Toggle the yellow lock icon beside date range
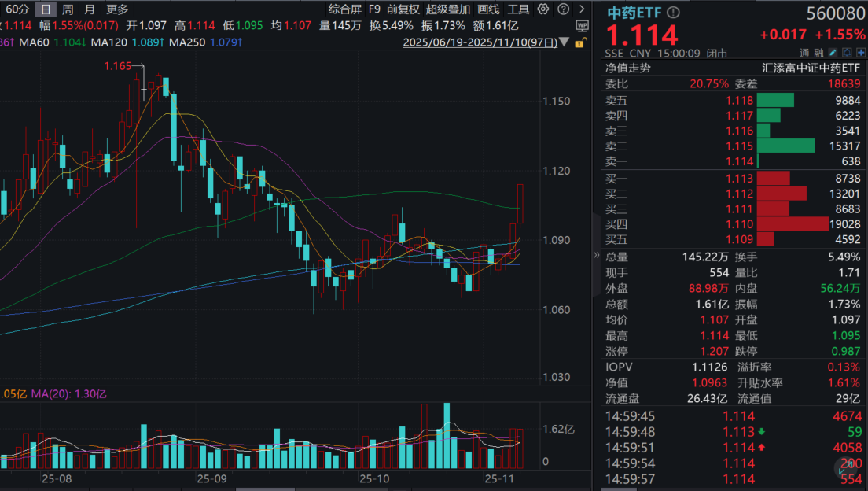 coord(580,42)
